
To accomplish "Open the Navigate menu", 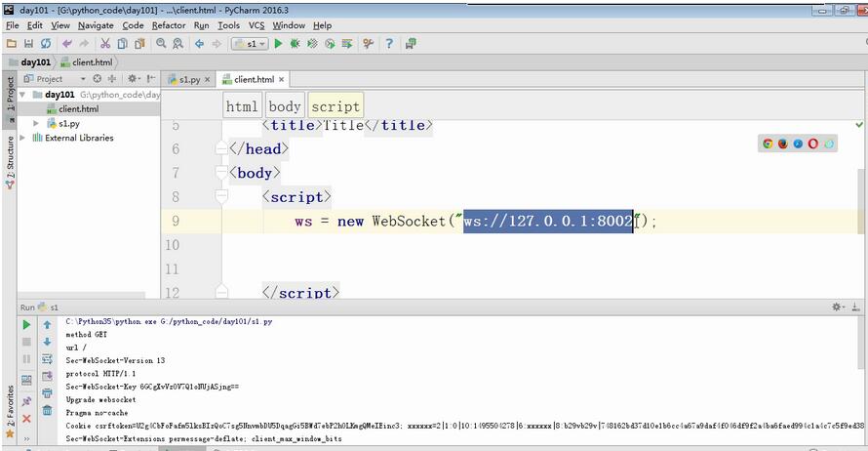I will [96, 25].
